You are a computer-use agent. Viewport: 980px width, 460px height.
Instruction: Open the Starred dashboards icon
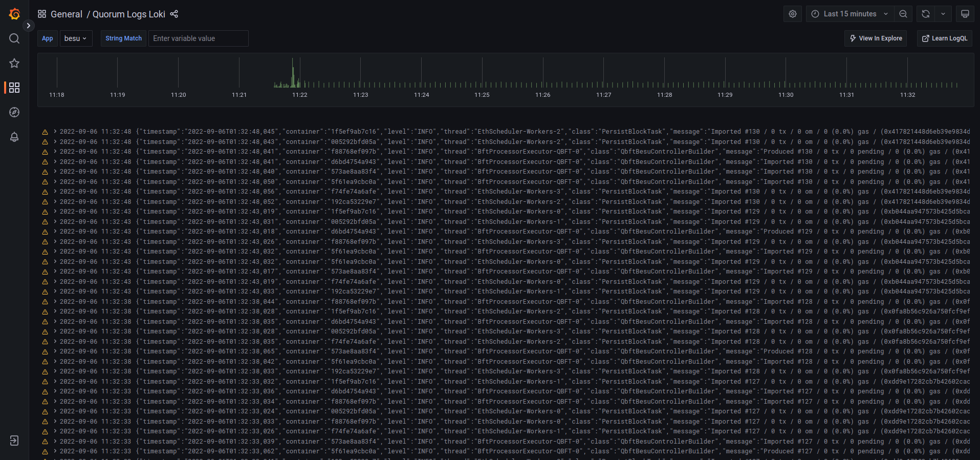(x=14, y=63)
